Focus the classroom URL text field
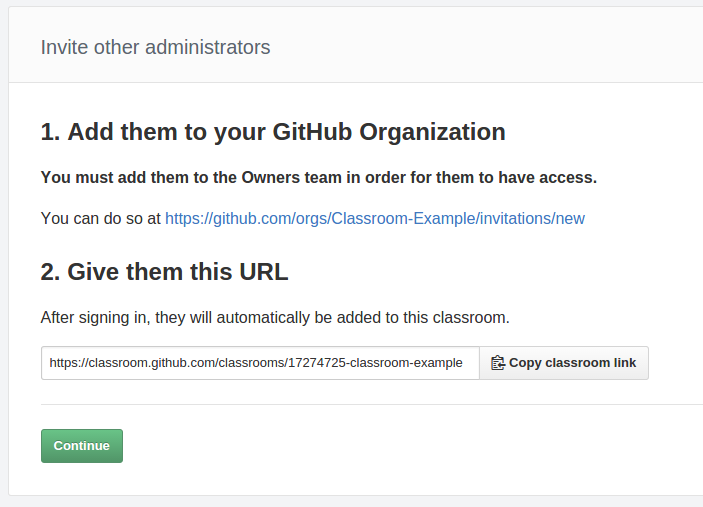The height and width of the screenshot is (507, 703). 260,363
